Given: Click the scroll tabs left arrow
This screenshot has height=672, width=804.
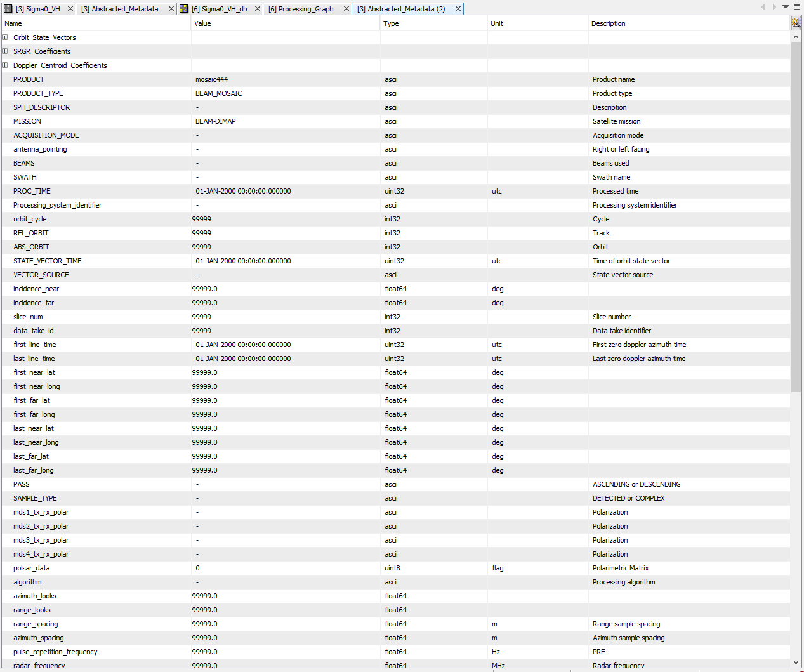Looking at the screenshot, I should (x=763, y=7).
